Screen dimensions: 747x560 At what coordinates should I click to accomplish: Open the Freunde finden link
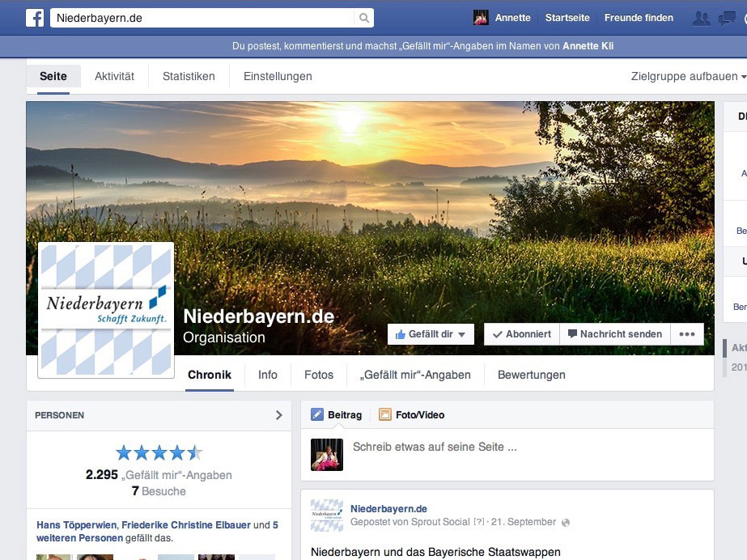[x=639, y=18]
